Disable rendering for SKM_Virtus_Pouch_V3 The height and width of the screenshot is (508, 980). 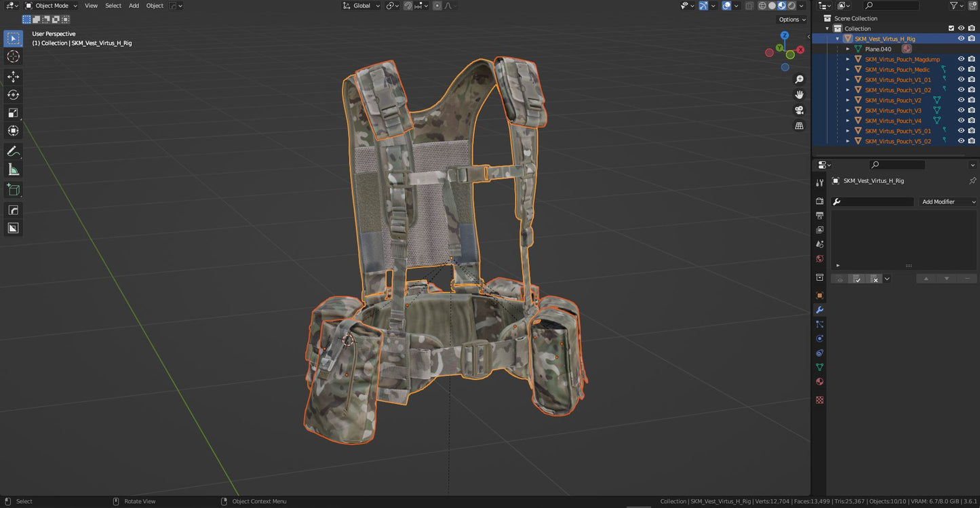pyautogui.click(x=971, y=111)
